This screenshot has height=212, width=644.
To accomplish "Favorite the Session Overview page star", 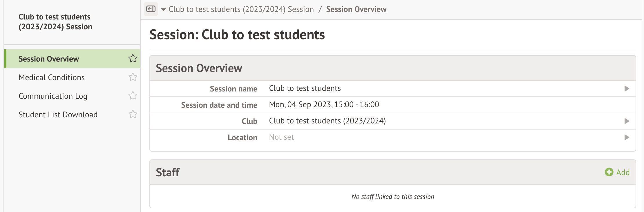I will (133, 58).
